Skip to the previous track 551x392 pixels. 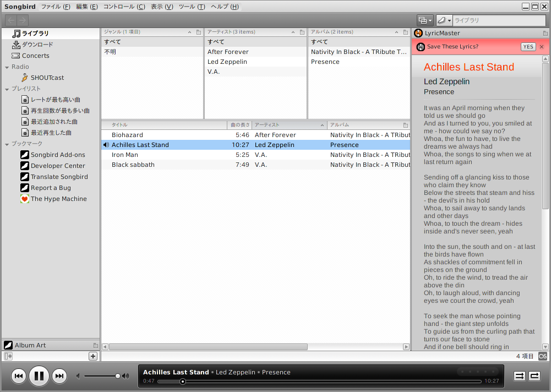tap(19, 376)
